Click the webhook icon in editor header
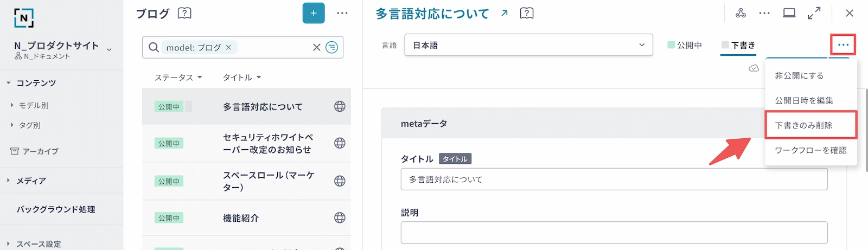Image resolution: width=868 pixels, height=250 pixels. coord(741,13)
